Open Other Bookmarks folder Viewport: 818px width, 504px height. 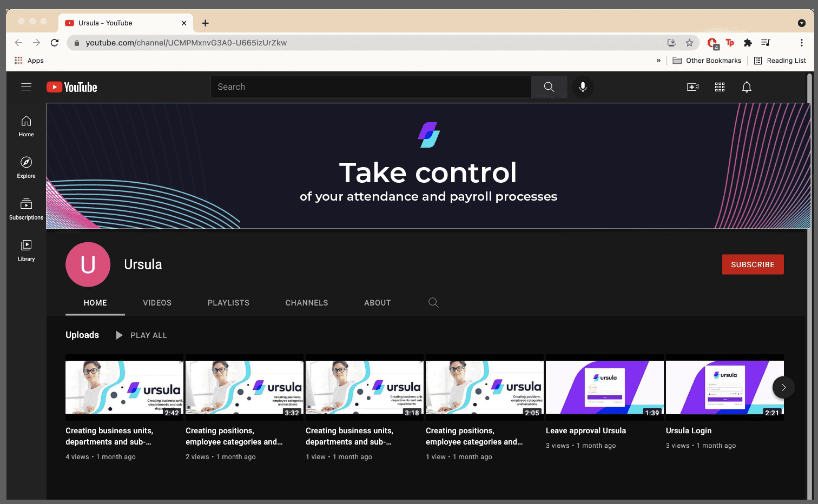point(707,61)
